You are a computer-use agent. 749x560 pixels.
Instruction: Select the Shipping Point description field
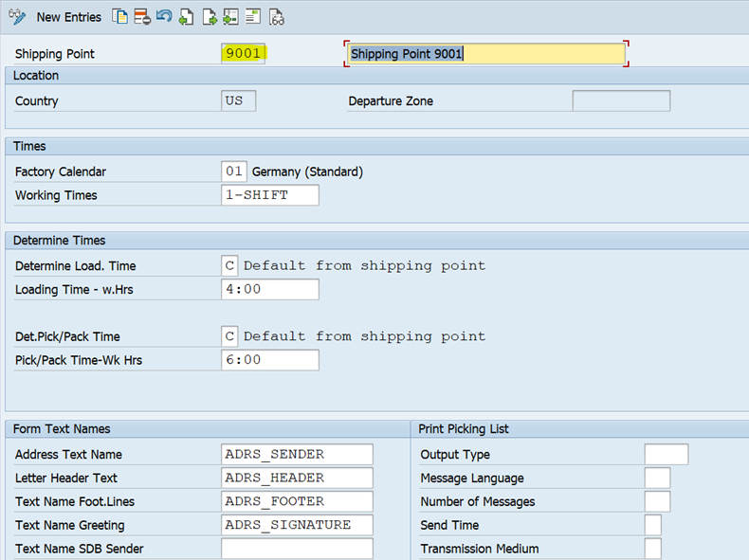(x=486, y=54)
